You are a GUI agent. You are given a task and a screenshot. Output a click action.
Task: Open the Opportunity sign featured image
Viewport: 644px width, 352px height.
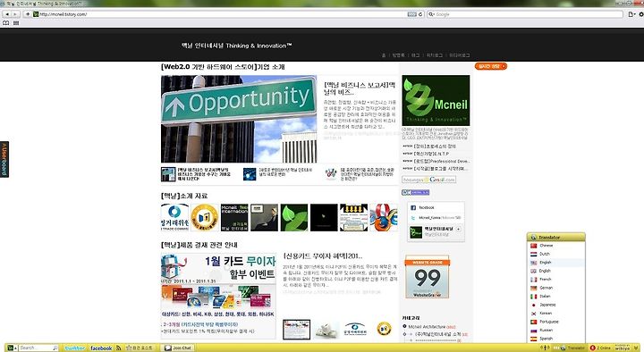click(239, 119)
